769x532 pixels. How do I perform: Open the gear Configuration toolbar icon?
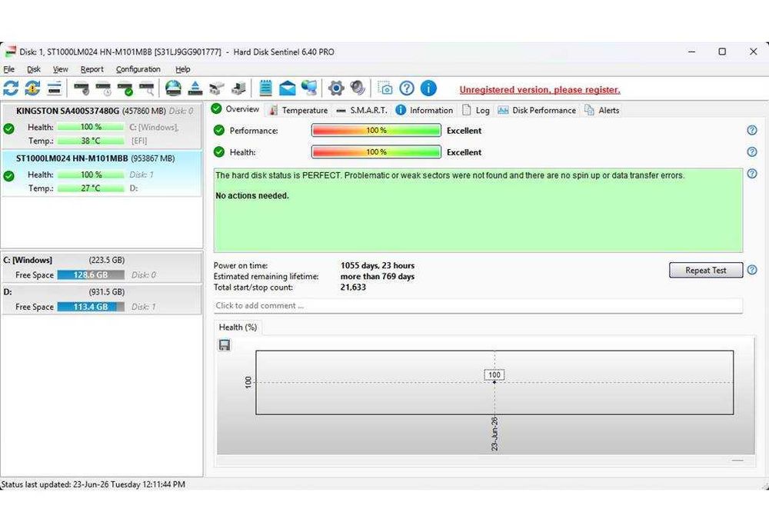[x=336, y=88]
